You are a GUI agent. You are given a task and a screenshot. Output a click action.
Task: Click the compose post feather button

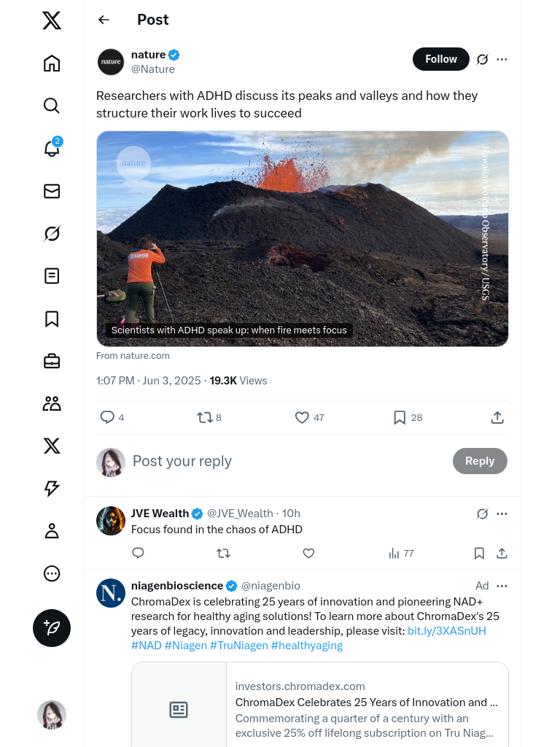point(52,628)
